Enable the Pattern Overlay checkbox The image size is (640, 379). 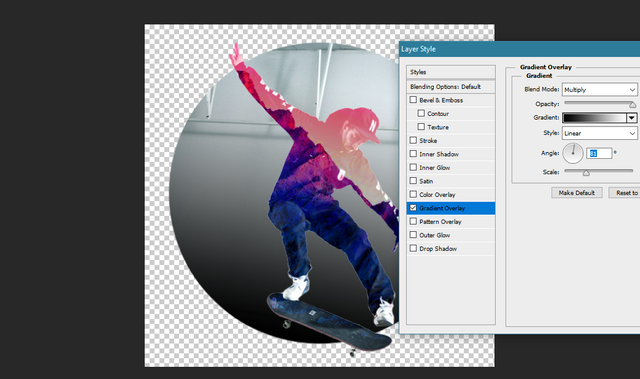tap(413, 221)
